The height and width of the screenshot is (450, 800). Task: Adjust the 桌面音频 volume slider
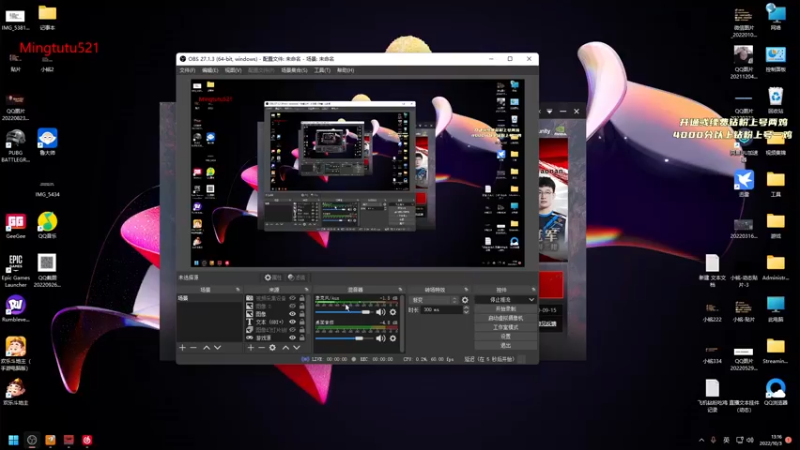[x=343, y=338]
